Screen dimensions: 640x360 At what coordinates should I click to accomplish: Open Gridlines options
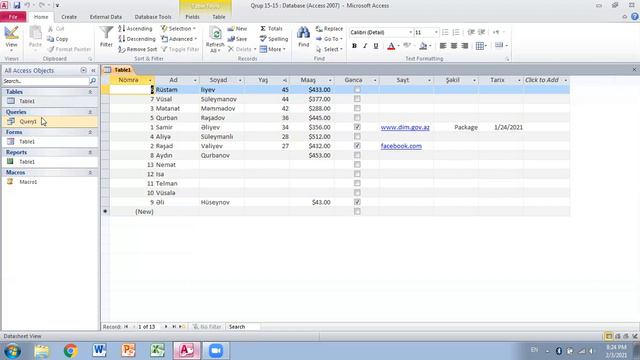pyautogui.click(x=481, y=46)
